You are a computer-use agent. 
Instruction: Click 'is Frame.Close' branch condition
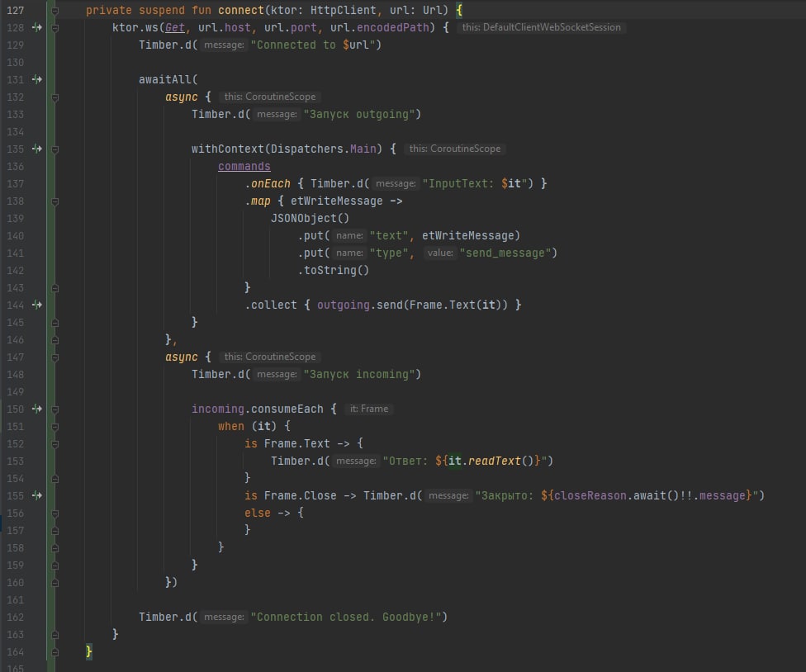(290, 495)
